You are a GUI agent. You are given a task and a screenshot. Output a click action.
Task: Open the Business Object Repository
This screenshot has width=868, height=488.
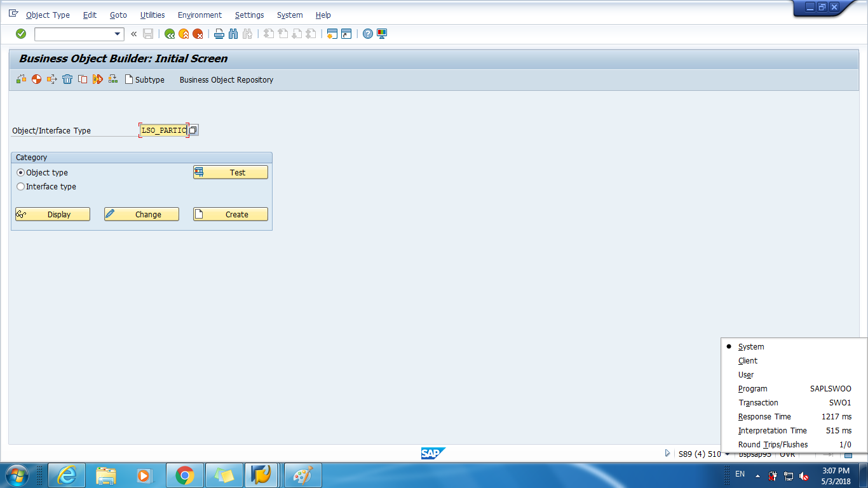(226, 79)
